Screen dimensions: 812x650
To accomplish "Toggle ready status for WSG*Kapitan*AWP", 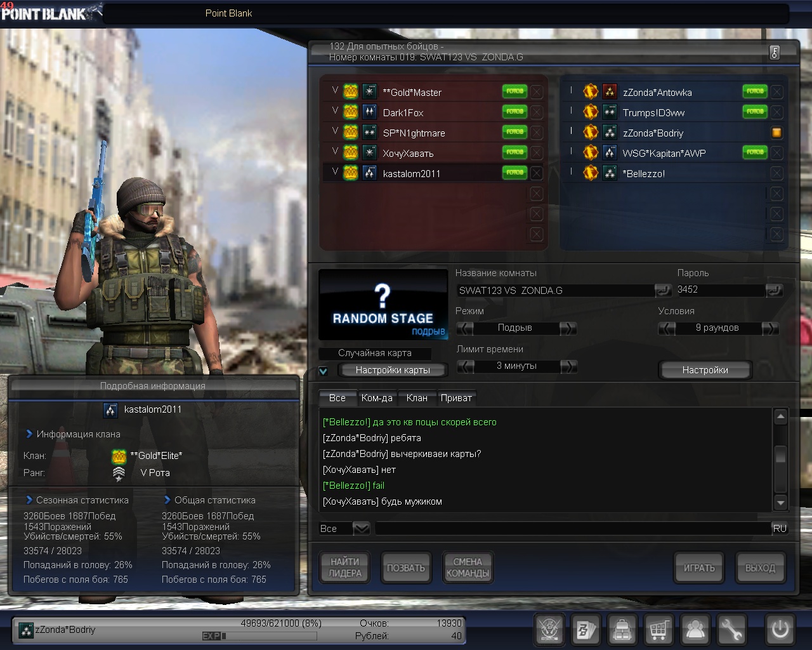I will 755,153.
